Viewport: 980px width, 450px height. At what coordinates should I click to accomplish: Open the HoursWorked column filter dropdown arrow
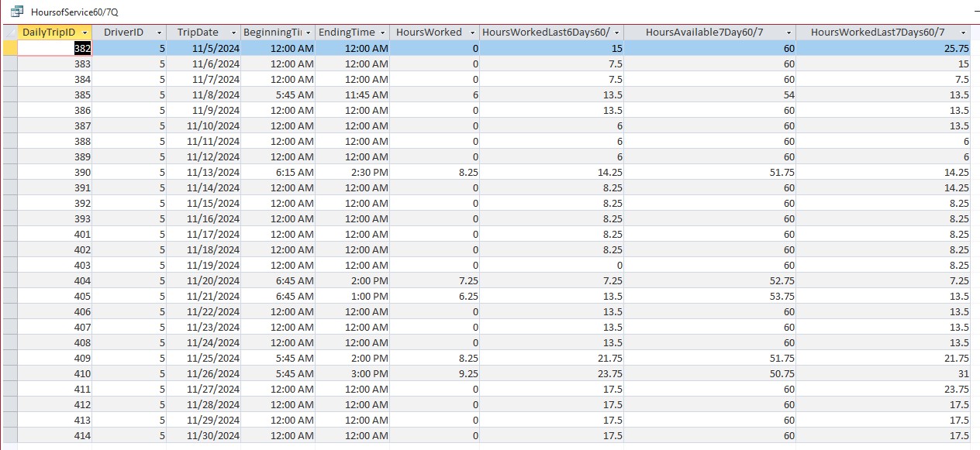471,33
